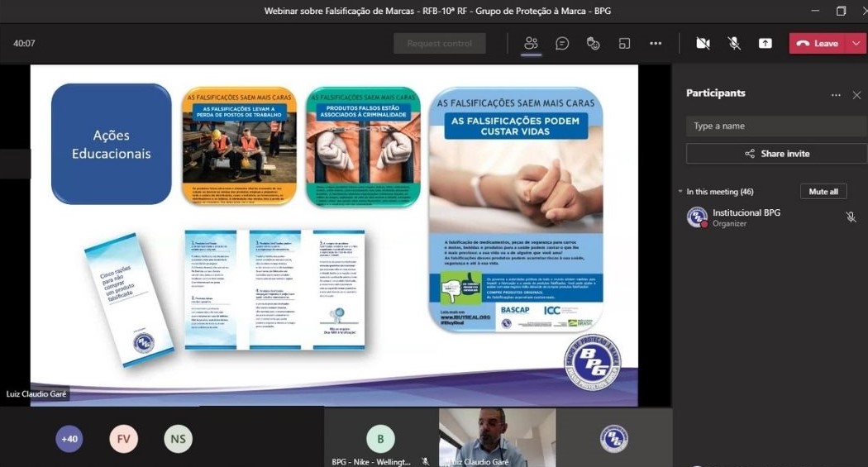Click the Type a name search field
Image resolution: width=868 pixels, height=467 pixels.
pos(775,126)
